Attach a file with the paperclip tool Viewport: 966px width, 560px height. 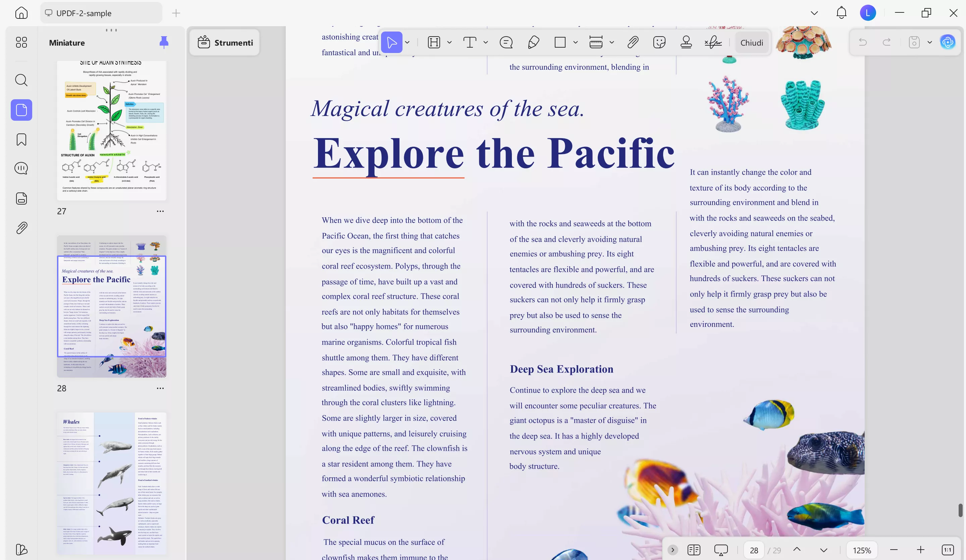(x=633, y=42)
